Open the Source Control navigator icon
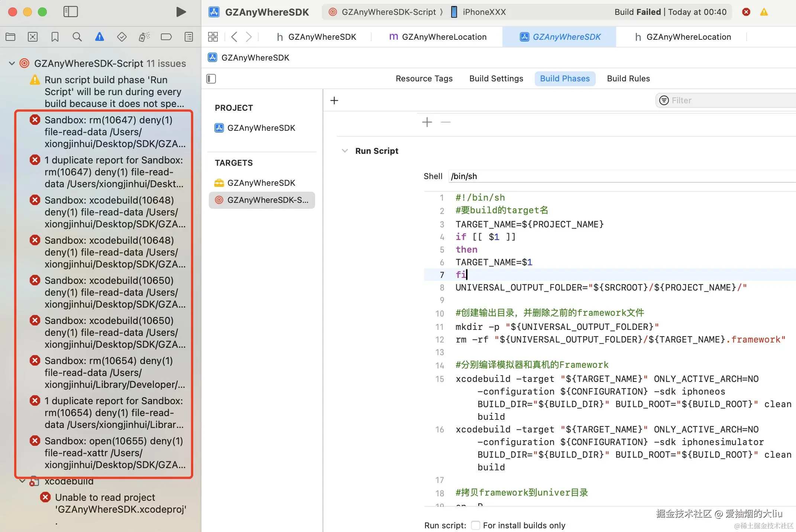Screen dimensions: 796x532 (x=33, y=37)
